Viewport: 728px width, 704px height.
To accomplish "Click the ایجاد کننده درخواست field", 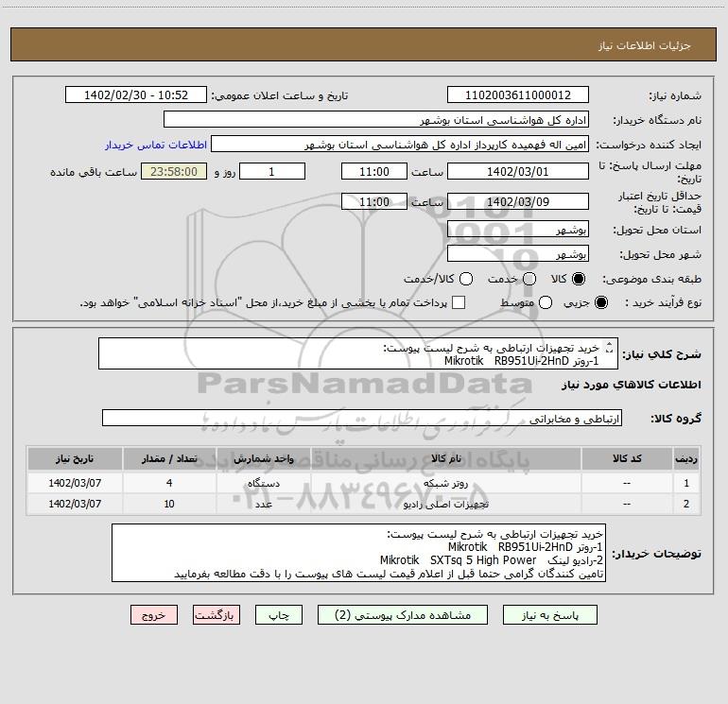I will pyautogui.click(x=400, y=145).
